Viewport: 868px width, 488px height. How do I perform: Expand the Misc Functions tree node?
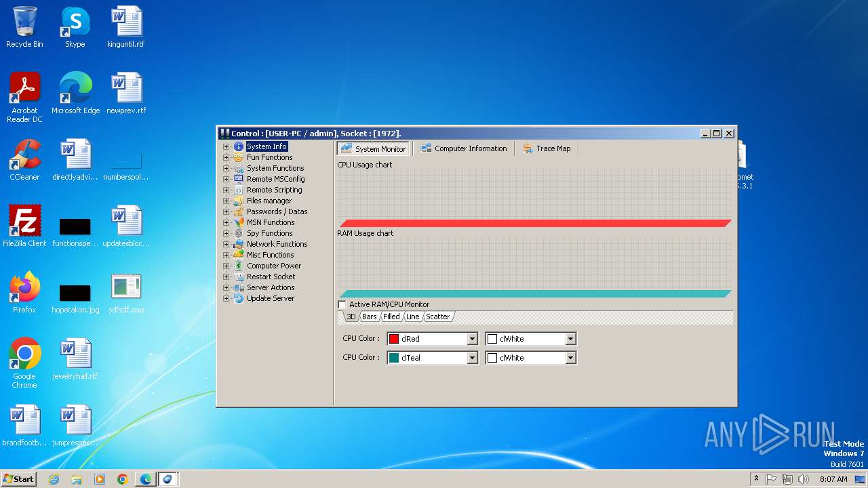coord(226,255)
